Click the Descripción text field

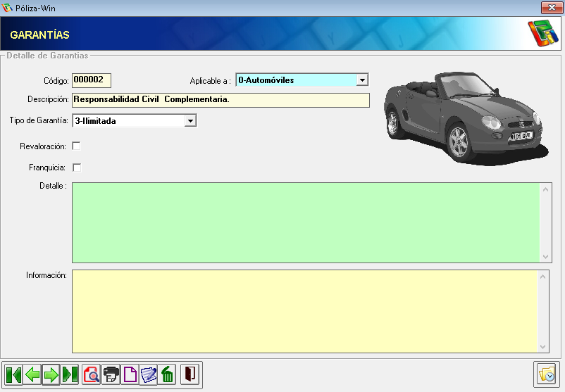(x=221, y=100)
